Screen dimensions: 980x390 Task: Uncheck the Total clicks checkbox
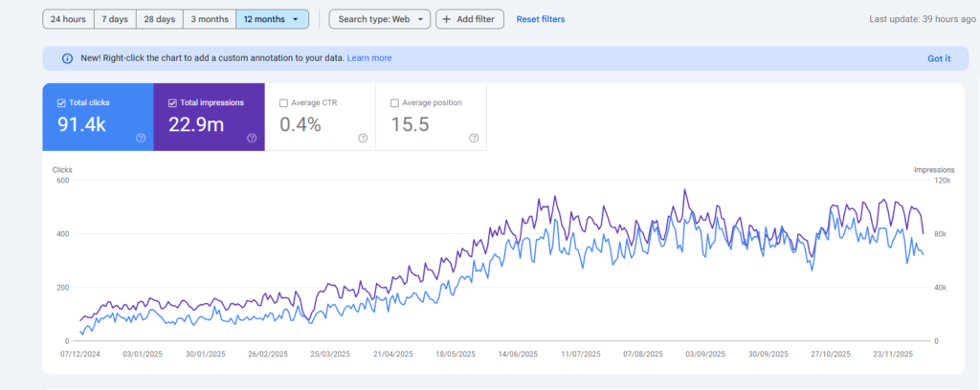click(x=62, y=102)
